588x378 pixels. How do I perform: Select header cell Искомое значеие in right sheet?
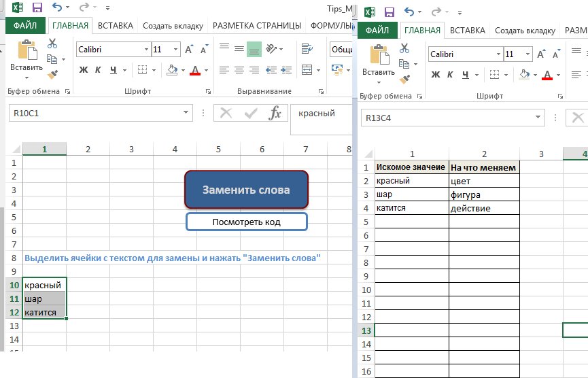(412, 167)
